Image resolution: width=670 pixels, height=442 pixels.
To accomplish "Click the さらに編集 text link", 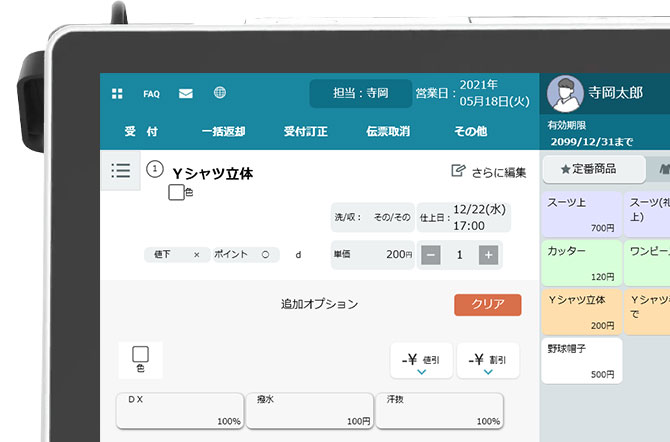I will pyautogui.click(x=499, y=172).
